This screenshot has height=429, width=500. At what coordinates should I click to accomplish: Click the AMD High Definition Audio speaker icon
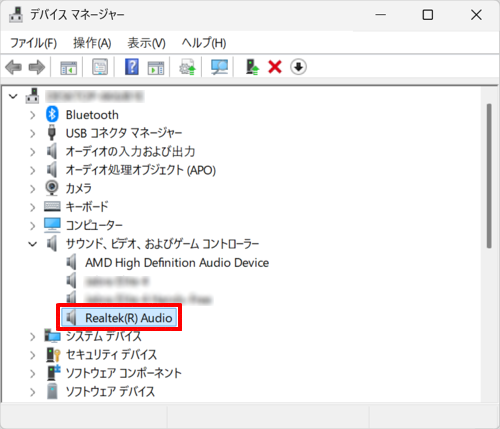coord(71,262)
